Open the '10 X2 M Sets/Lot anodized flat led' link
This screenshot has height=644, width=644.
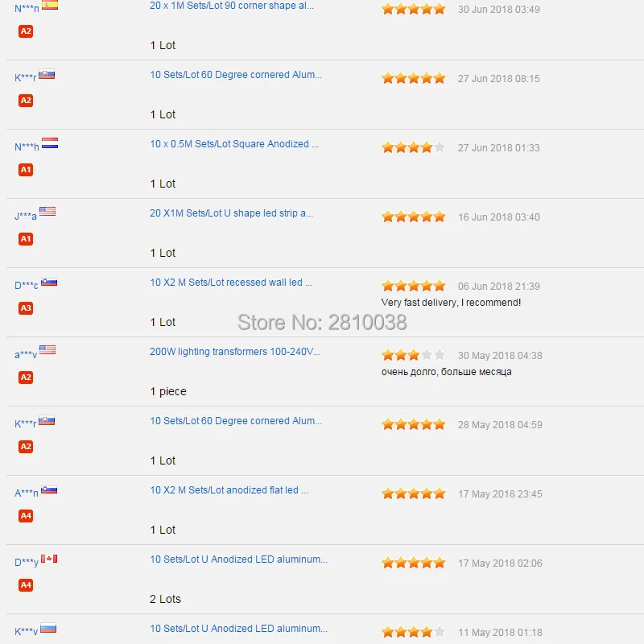(229, 490)
